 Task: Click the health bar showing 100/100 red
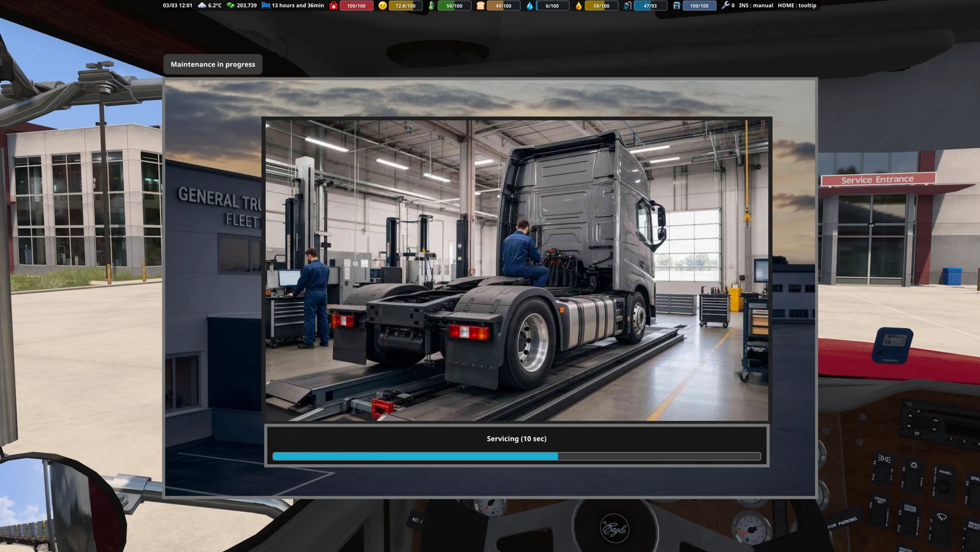[357, 6]
